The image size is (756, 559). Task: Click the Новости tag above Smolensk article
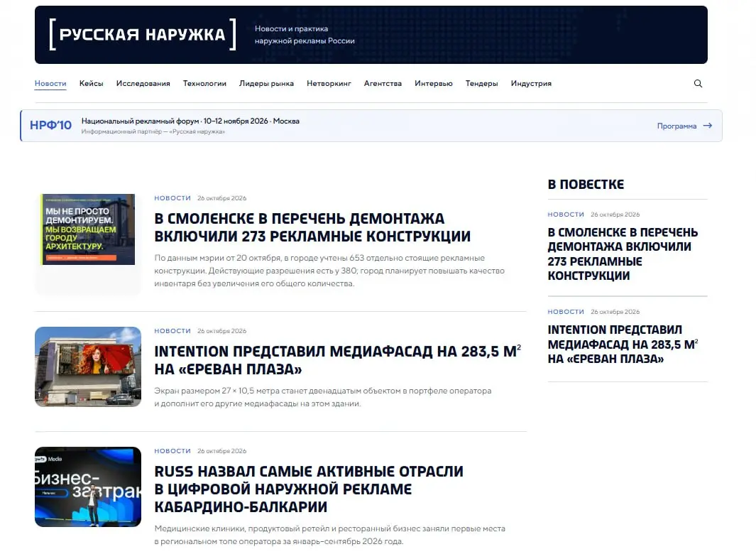tap(172, 197)
